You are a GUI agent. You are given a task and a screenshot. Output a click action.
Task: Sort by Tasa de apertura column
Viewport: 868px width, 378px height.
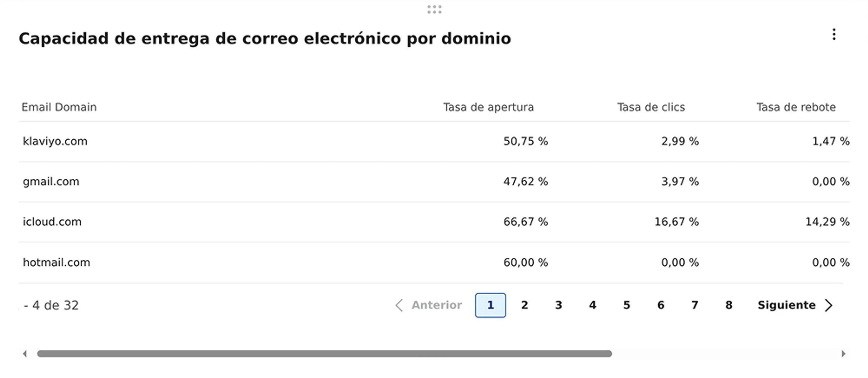489,107
